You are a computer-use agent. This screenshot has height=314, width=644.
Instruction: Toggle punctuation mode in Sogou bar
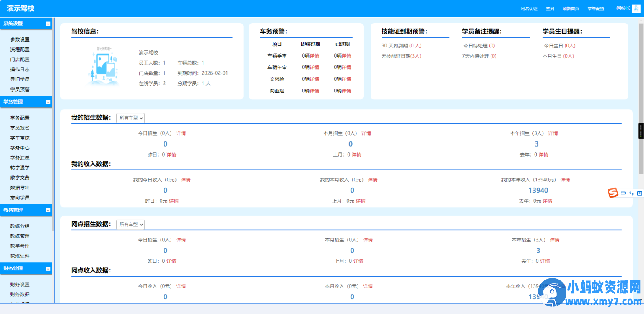pyautogui.click(x=631, y=193)
